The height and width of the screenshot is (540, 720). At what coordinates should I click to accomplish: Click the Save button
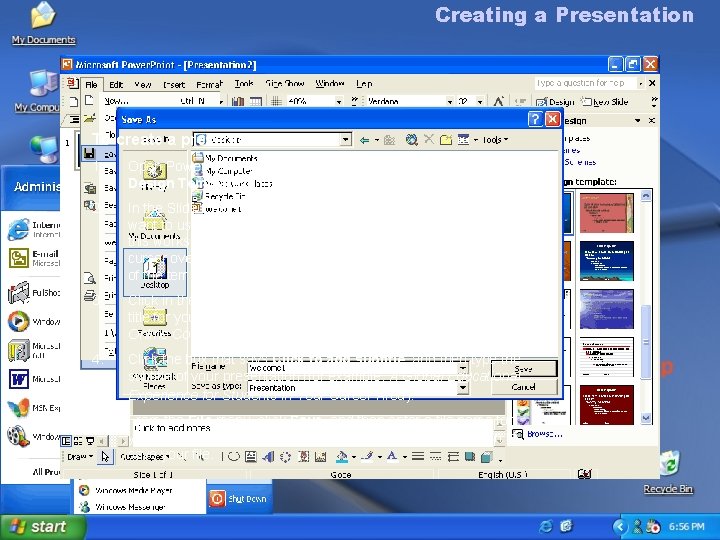pyautogui.click(x=523, y=369)
